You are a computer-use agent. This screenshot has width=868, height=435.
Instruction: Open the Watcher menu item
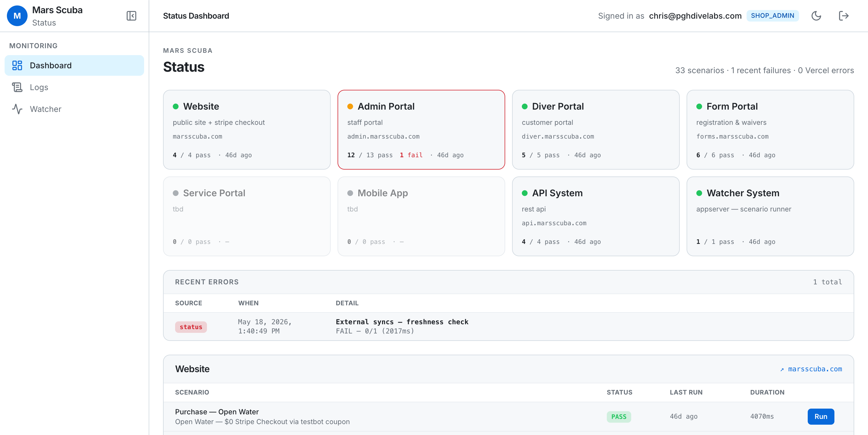(x=74, y=109)
